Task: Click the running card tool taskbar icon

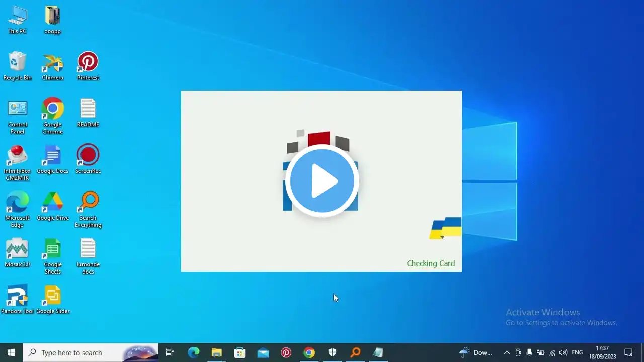Action: pyautogui.click(x=378, y=352)
